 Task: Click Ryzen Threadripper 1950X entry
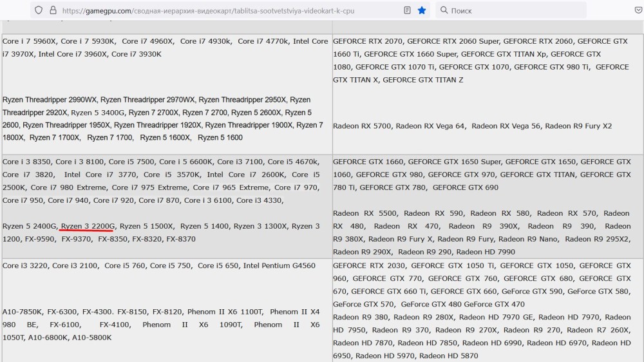(x=66, y=125)
